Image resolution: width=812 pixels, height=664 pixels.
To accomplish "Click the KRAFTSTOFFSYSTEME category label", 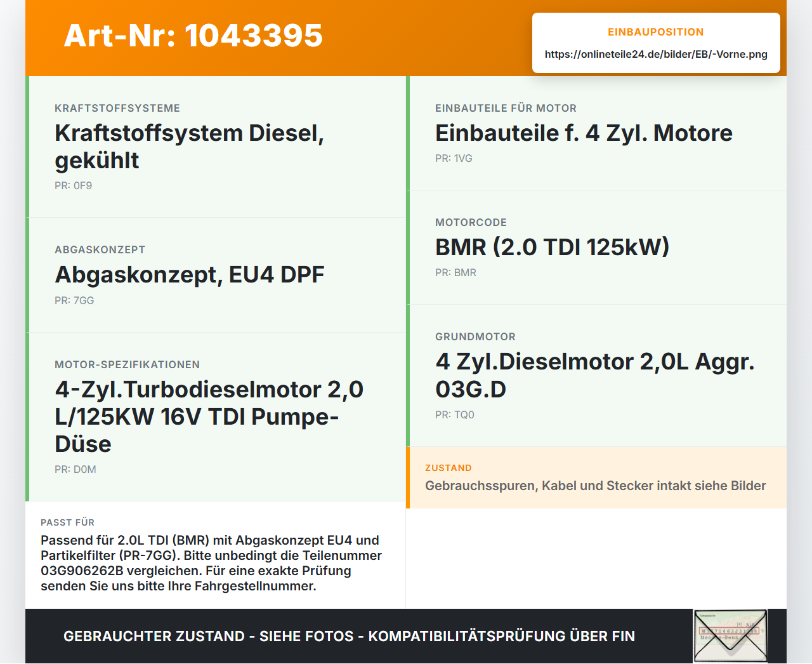I will (117, 108).
